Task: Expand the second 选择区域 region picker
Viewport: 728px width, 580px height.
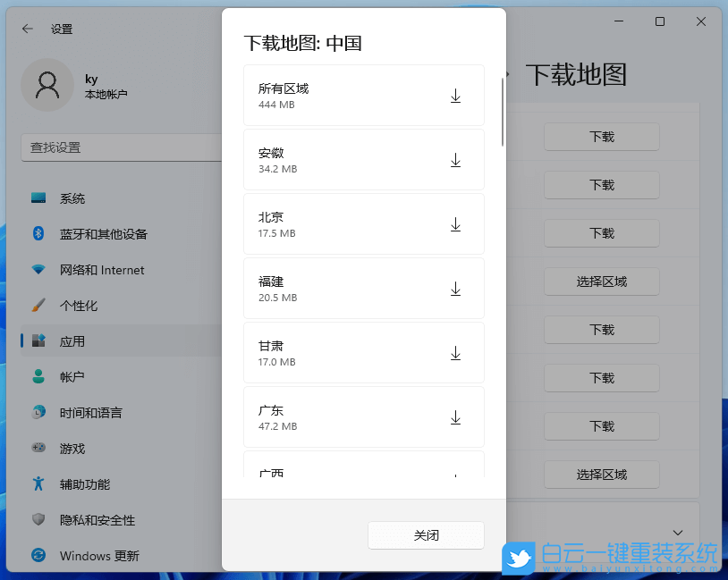Action: click(x=602, y=475)
